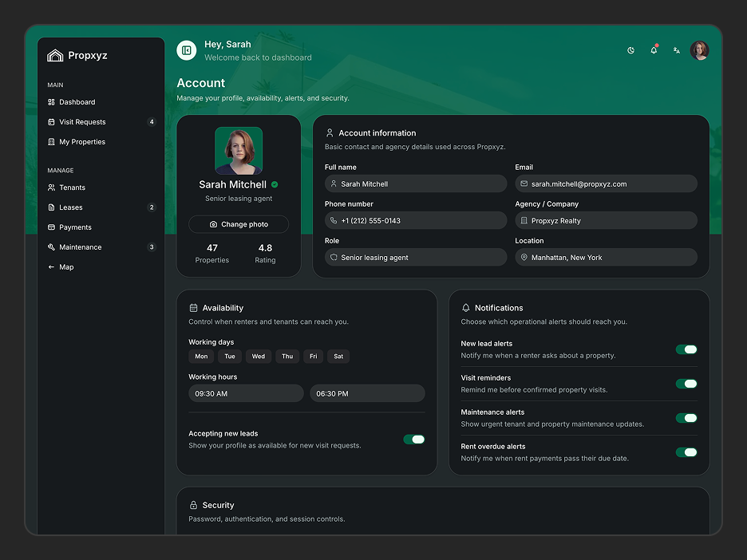The width and height of the screenshot is (747, 560).
Task: Click the Tenants people icon
Action: click(51, 187)
